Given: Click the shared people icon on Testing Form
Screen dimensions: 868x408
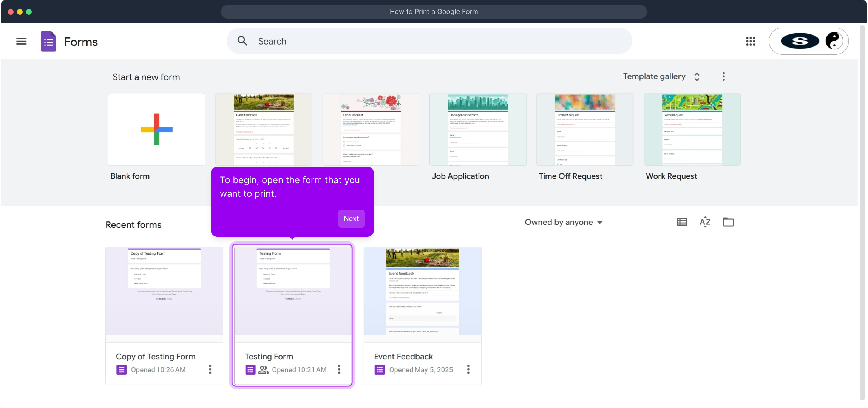Looking at the screenshot, I should [263, 370].
